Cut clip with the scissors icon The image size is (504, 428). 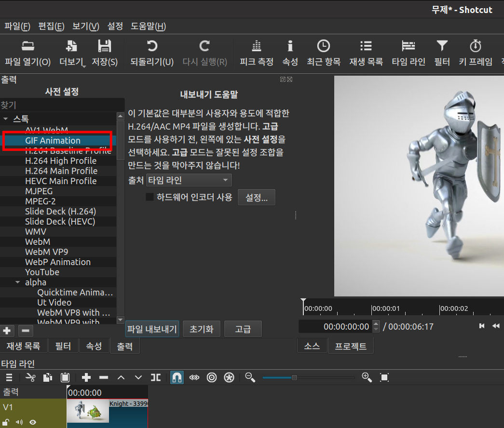point(30,377)
